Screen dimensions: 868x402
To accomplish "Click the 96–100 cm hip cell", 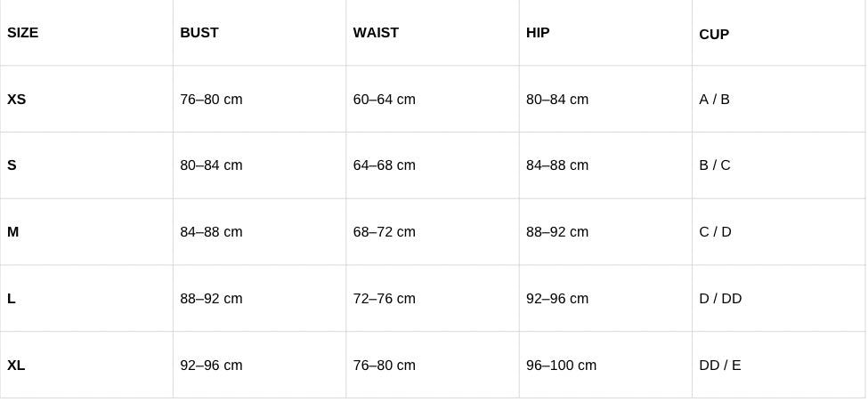I will pyautogui.click(x=561, y=366).
